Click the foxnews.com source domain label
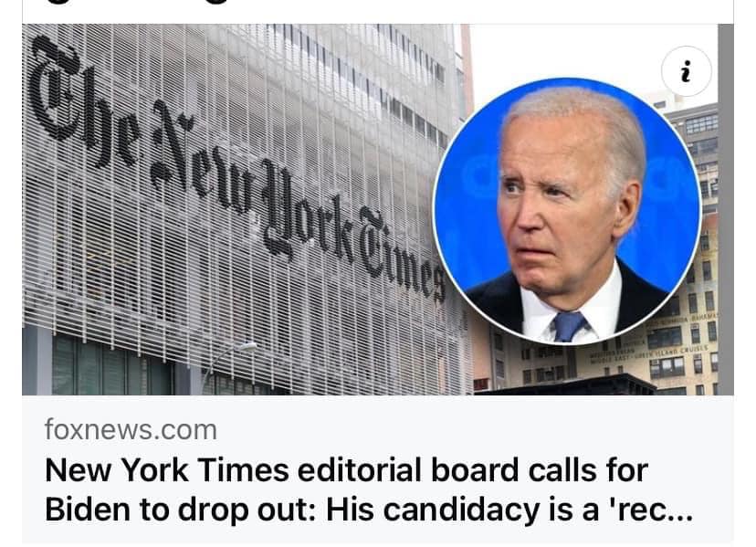 pyautogui.click(x=131, y=430)
